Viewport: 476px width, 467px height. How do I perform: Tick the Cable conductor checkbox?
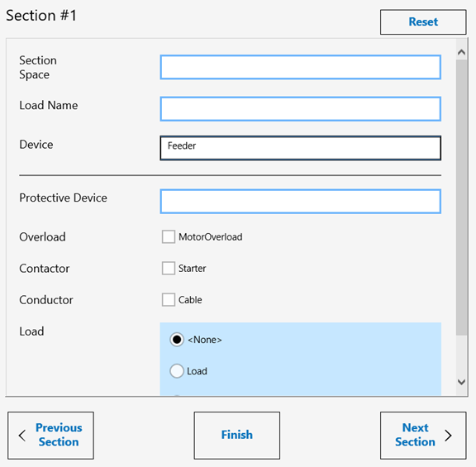pyautogui.click(x=169, y=300)
